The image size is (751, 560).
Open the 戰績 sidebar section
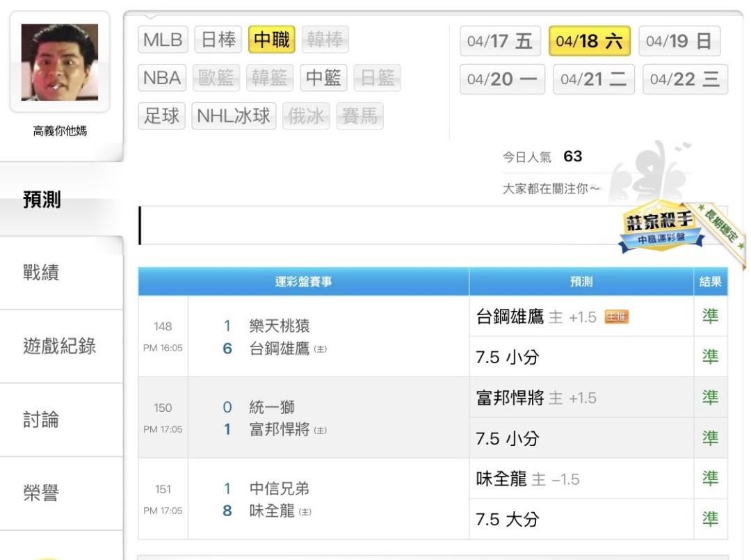(42, 273)
